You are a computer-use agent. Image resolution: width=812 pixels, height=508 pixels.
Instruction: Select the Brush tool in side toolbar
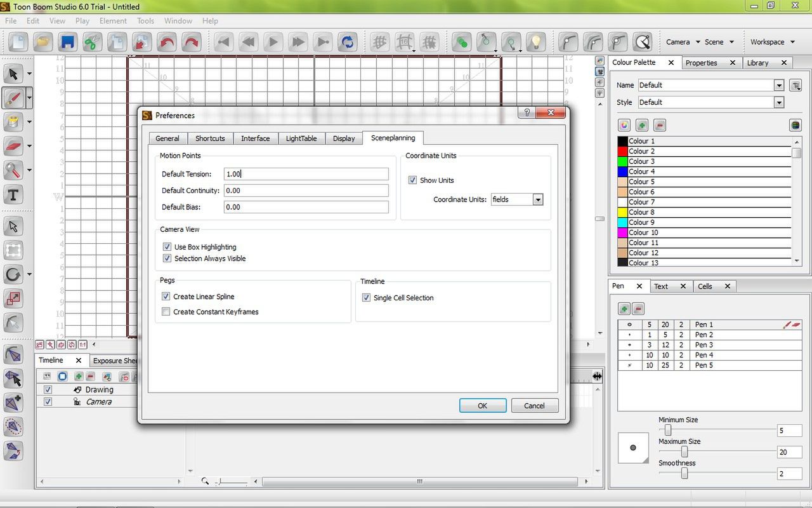[13, 98]
